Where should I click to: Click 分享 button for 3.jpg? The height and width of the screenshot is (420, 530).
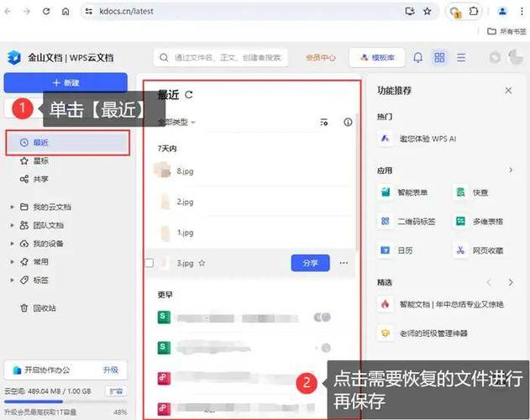310,263
